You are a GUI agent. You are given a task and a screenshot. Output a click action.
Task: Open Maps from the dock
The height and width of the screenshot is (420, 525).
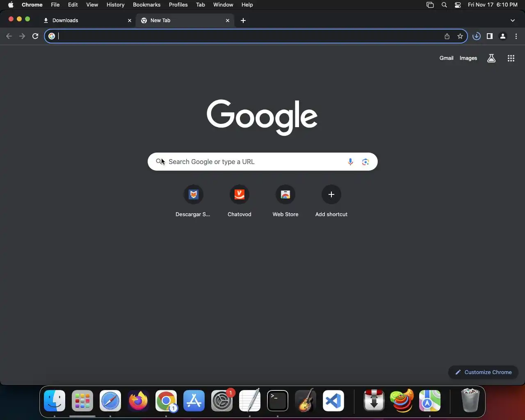point(430,401)
